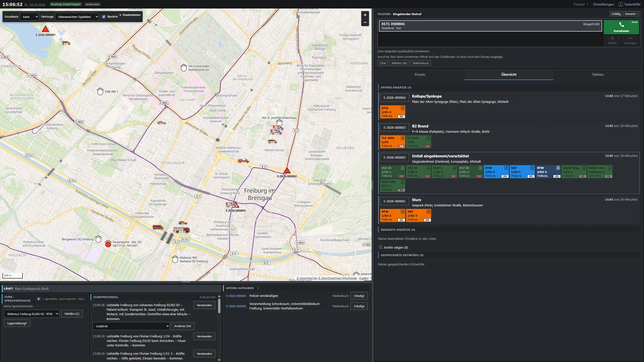Enable Archiv zeigen checkbox
Screen dimensions: 644x362
point(380,247)
